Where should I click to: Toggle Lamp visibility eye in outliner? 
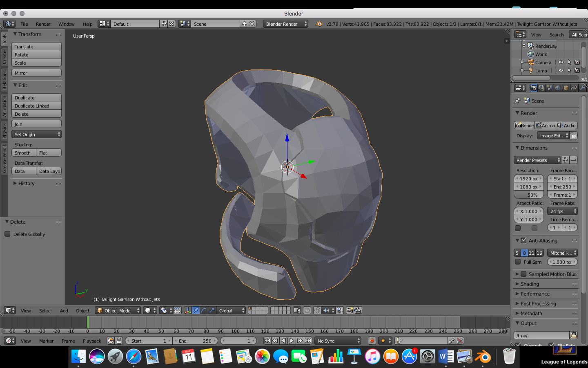pos(561,70)
